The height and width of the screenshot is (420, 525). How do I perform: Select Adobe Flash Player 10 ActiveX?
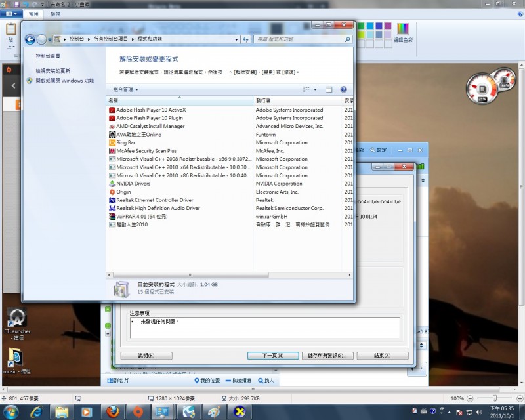tap(151, 110)
